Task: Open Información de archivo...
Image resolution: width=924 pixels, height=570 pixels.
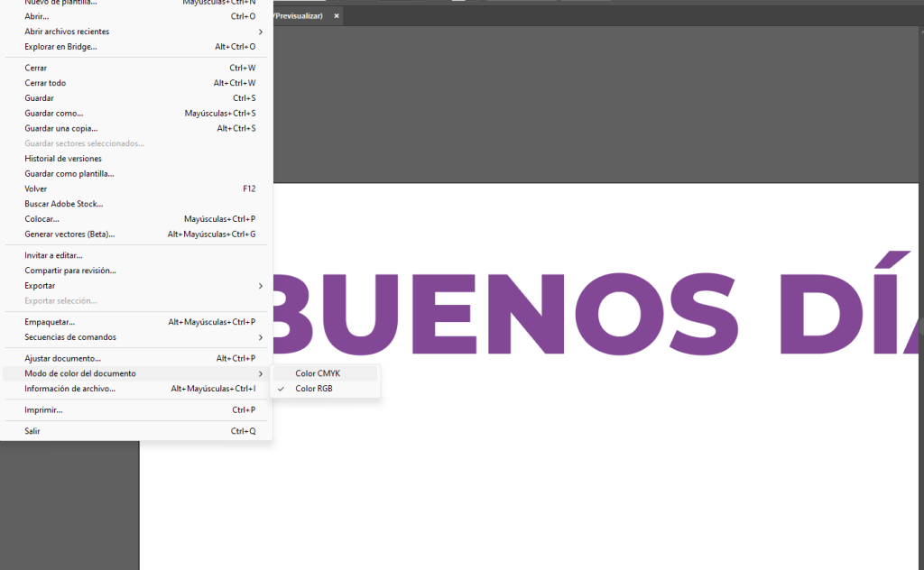Action: click(x=136, y=389)
